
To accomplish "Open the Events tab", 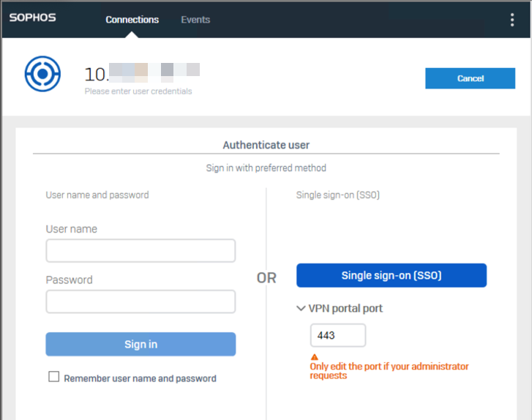I will pyautogui.click(x=195, y=20).
